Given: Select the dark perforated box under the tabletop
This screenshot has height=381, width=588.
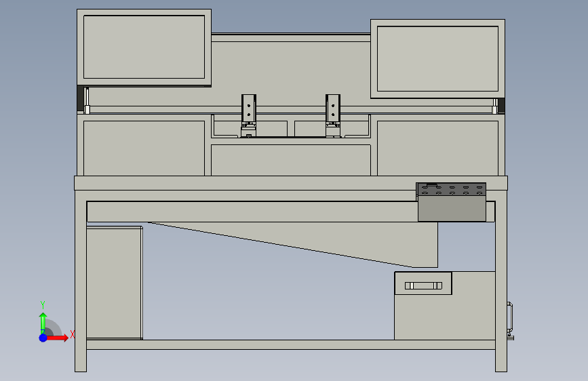Looking at the screenshot, I should tap(452, 202).
